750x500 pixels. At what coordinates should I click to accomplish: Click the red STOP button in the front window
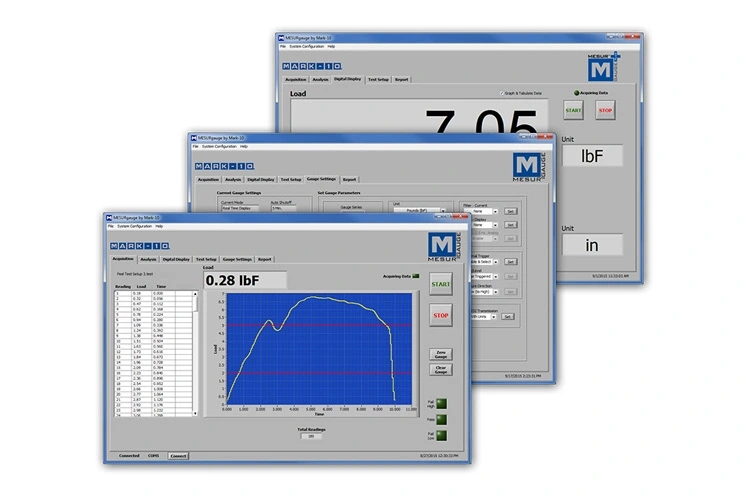441,315
